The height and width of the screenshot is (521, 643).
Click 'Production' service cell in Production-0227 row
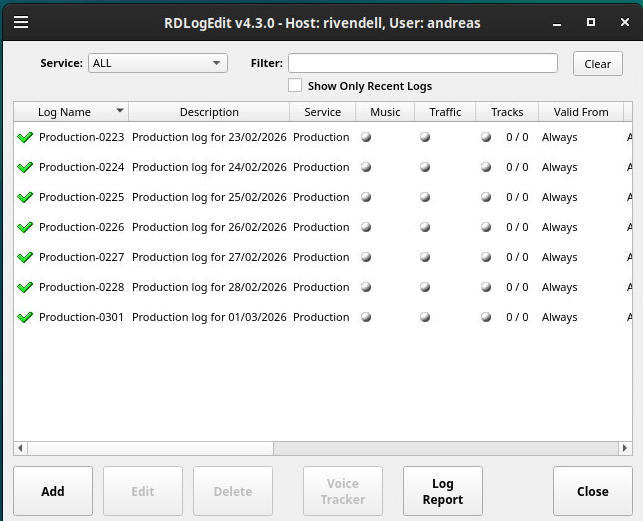[321, 257]
